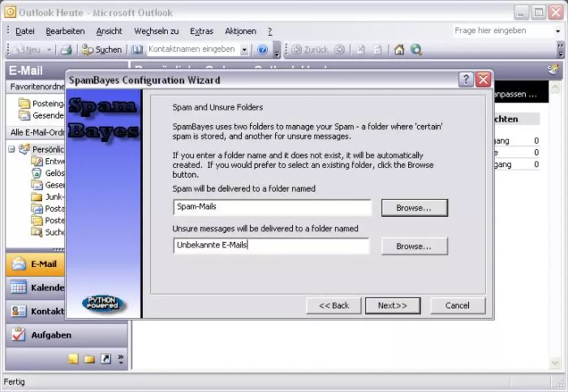Click the printer icon in toolbar
568x392 pixels.
click(x=66, y=50)
